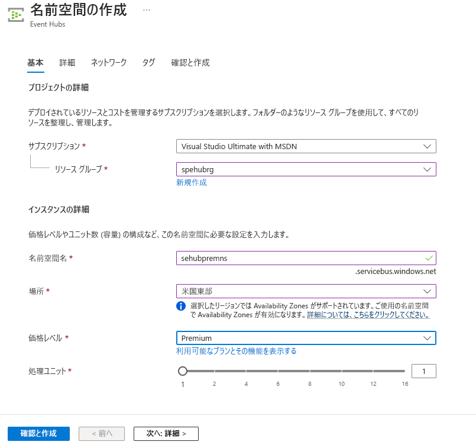
Task: Click the プロジェクトの詳細 heading
Action: tap(59, 88)
